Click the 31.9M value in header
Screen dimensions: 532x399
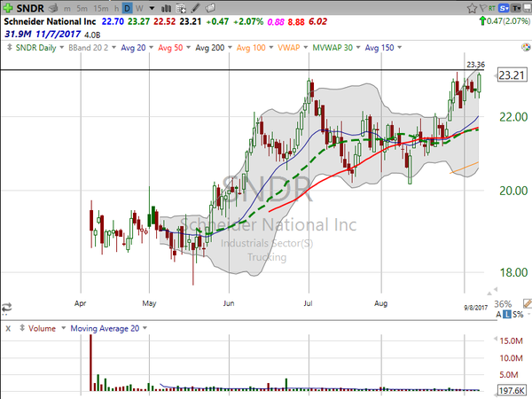(18, 35)
